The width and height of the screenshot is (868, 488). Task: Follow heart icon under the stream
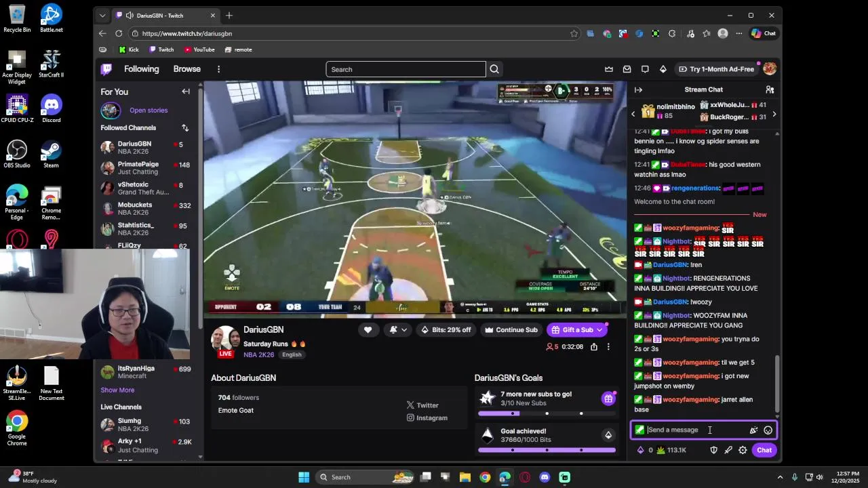click(368, 330)
